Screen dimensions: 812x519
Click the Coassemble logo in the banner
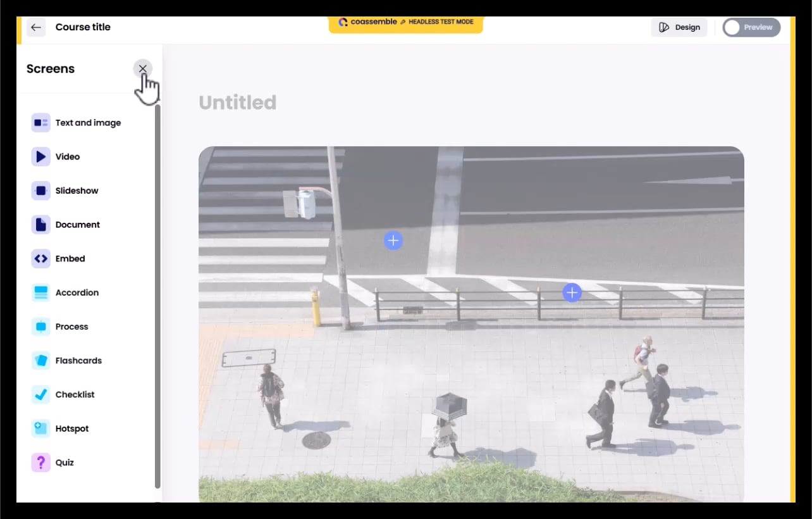click(367, 22)
